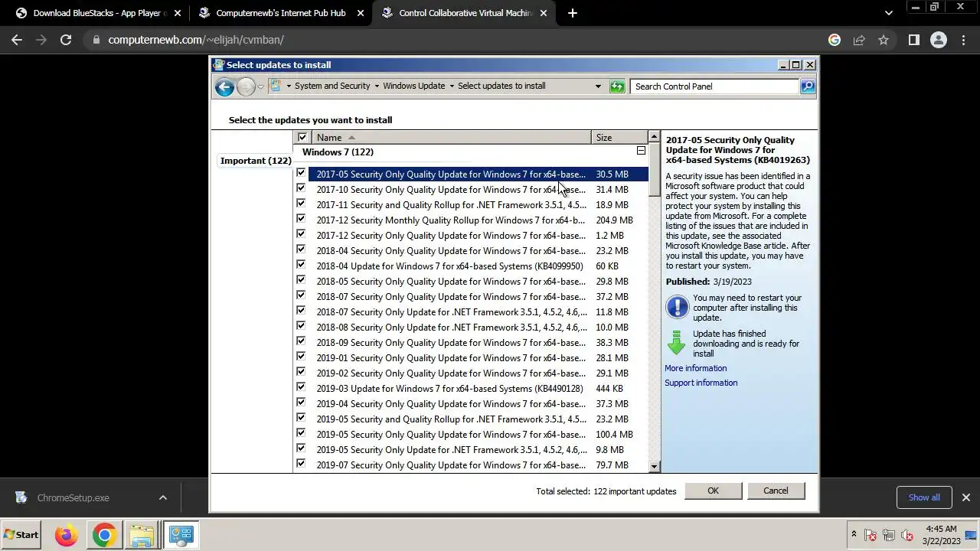Open Firefox from the VM taskbar
Viewport: 980px width, 551px height.
tap(66, 535)
